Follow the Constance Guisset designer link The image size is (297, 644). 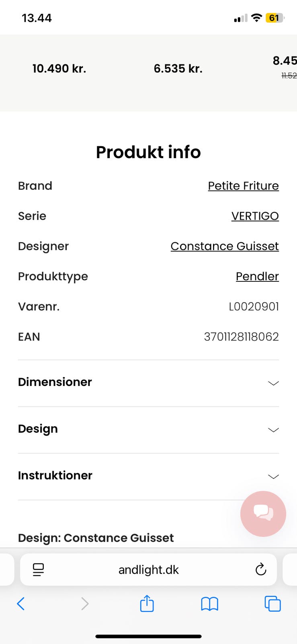click(224, 246)
